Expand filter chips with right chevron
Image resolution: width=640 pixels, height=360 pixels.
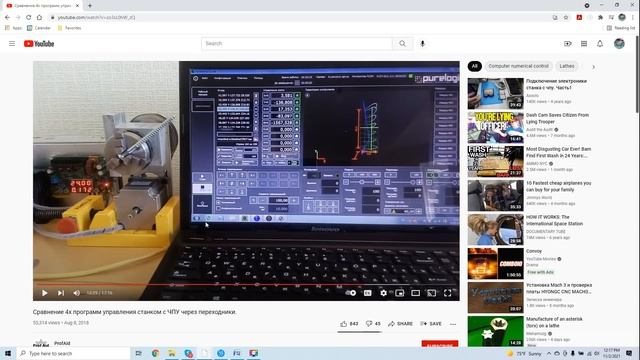point(593,67)
